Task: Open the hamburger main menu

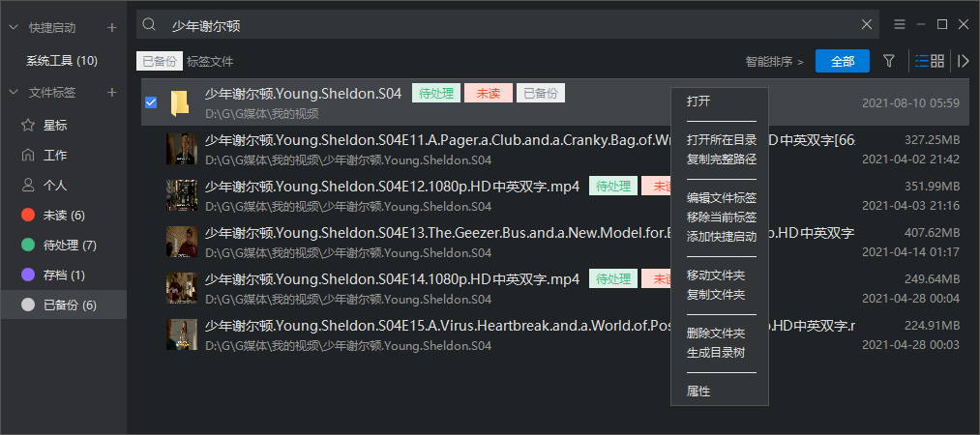Action: tap(900, 24)
